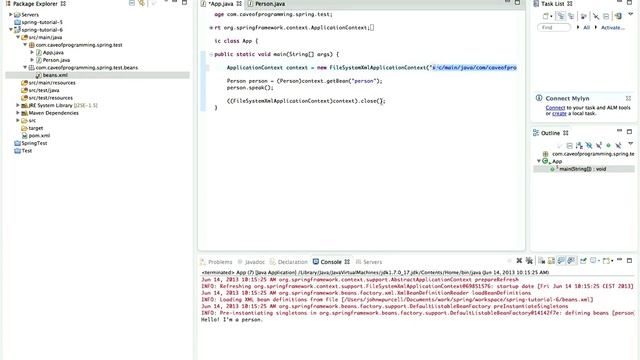Click Collapse All icon in Outline toolbar
This screenshot has width=640, height=360.
[x=570, y=146]
